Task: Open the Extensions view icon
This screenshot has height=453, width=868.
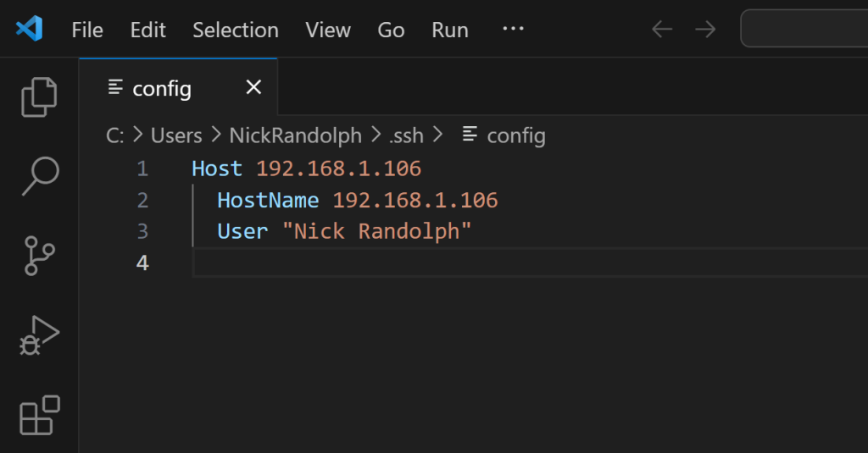Action: [x=39, y=415]
